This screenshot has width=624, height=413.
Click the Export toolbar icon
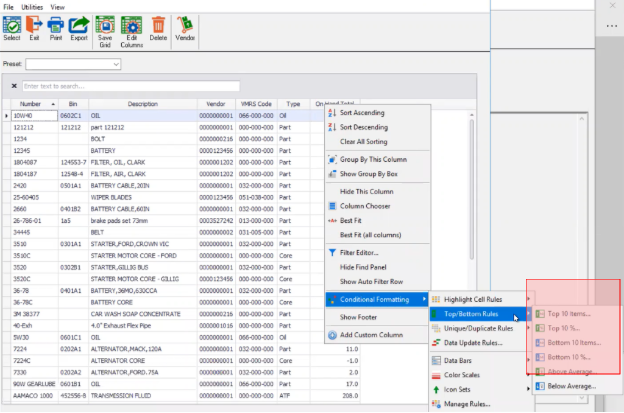79,25
